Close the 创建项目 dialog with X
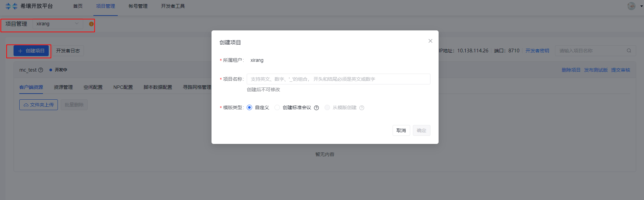This screenshot has width=644, height=200. [x=430, y=41]
